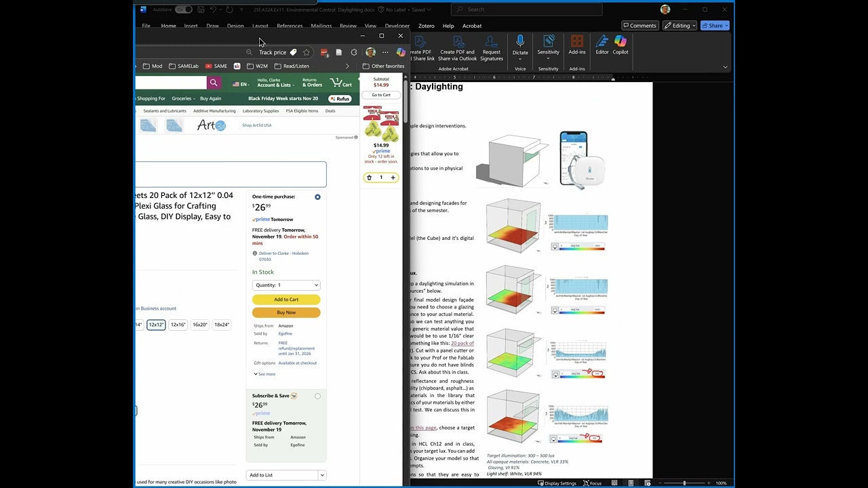Image resolution: width=868 pixels, height=488 pixels.
Task: Toggle the AutoSave switch in Word
Action: tap(183, 9)
